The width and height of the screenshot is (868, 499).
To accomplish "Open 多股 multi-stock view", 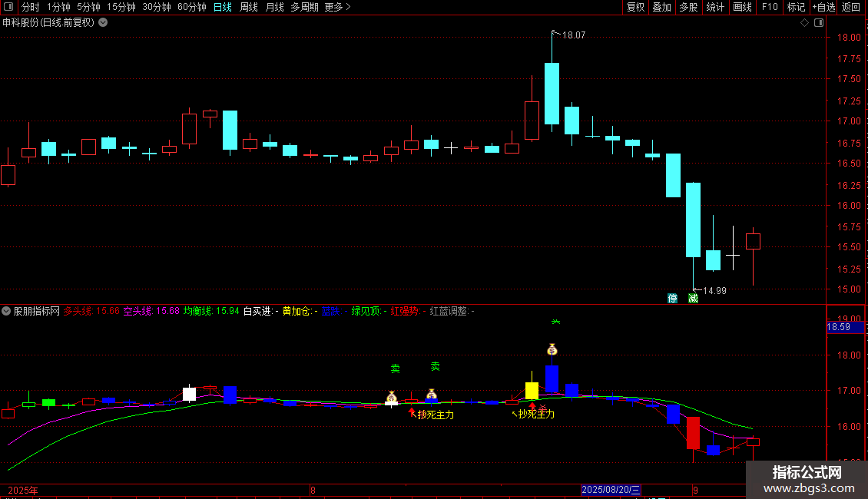I will (688, 7).
